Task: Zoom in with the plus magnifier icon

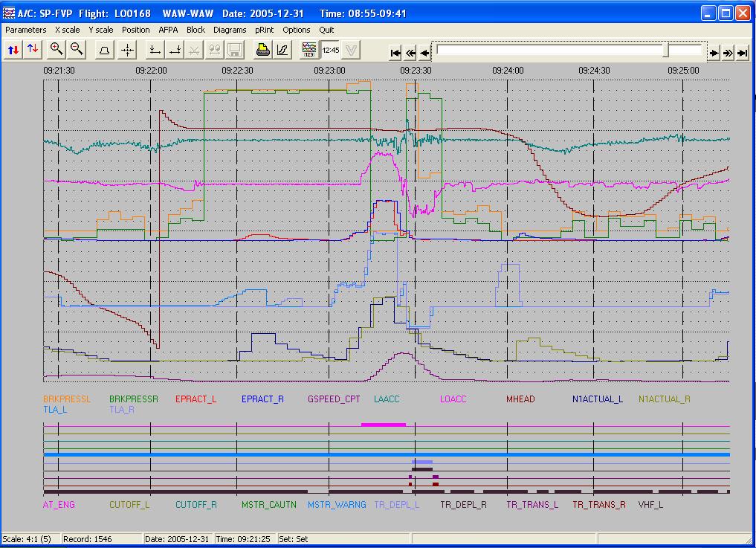Action: pos(57,50)
